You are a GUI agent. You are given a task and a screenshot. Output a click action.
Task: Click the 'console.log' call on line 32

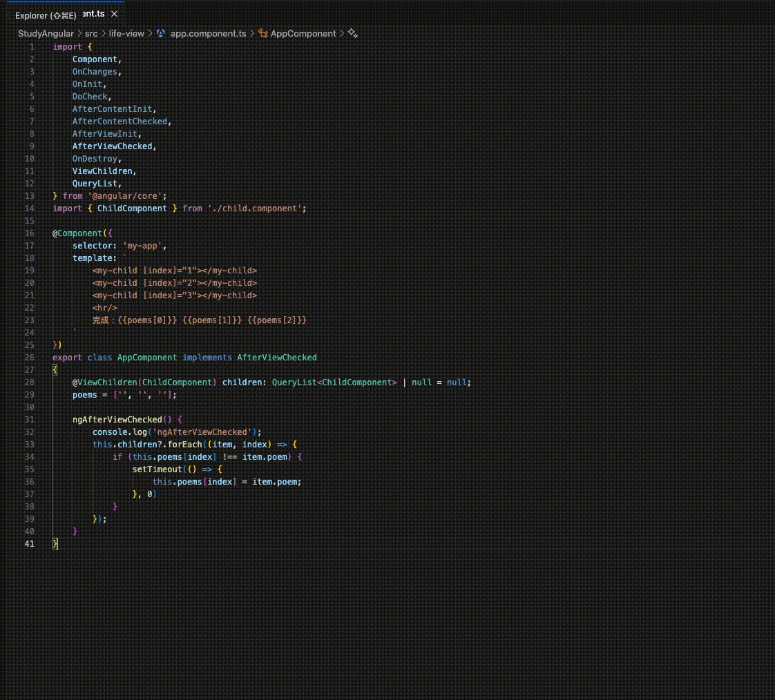pos(119,432)
